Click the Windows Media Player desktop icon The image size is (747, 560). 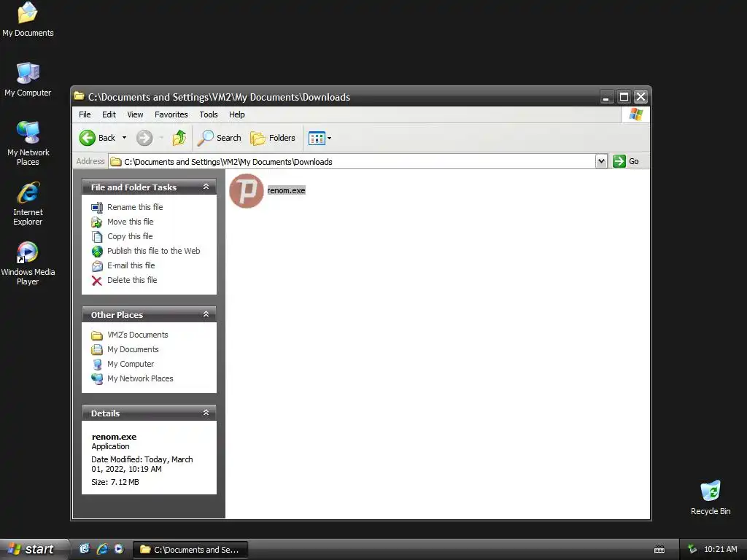[28, 262]
